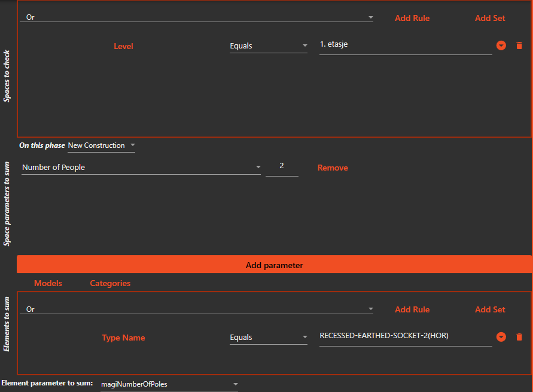Delete the Level equals rule
The height and width of the screenshot is (392, 533).
[x=519, y=45]
